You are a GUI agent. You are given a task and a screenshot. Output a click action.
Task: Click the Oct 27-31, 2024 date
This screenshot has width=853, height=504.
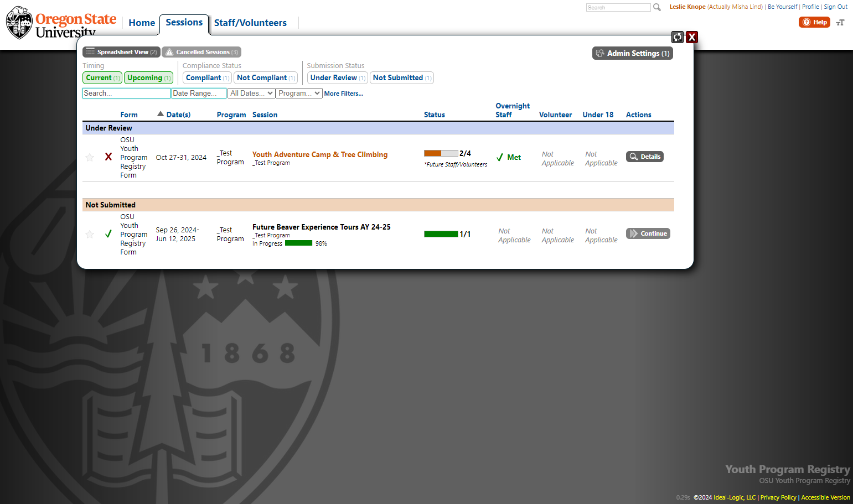pos(181,157)
